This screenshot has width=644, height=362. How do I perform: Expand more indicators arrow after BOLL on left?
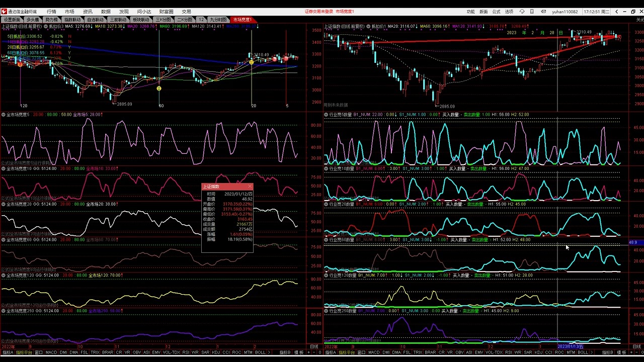point(269,352)
